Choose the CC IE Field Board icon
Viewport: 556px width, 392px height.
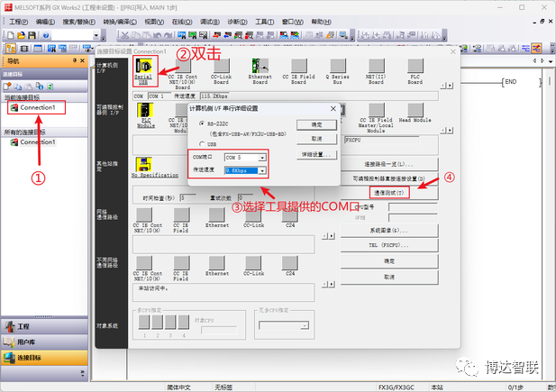pyautogui.click(x=299, y=66)
